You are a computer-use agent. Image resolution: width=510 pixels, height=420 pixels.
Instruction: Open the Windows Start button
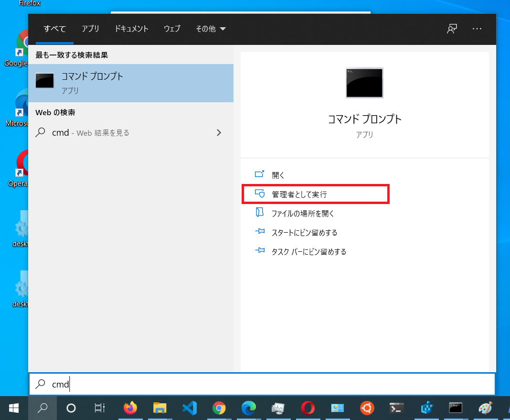click(14, 408)
